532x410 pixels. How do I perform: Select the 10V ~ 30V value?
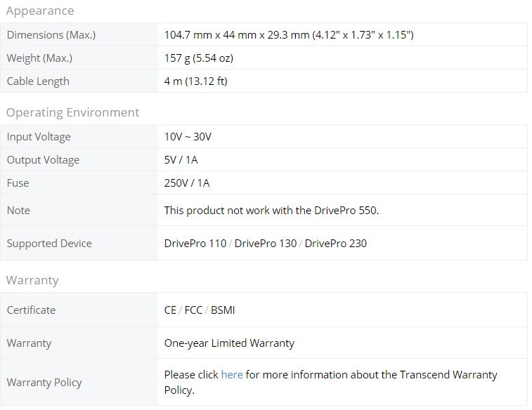(x=188, y=137)
